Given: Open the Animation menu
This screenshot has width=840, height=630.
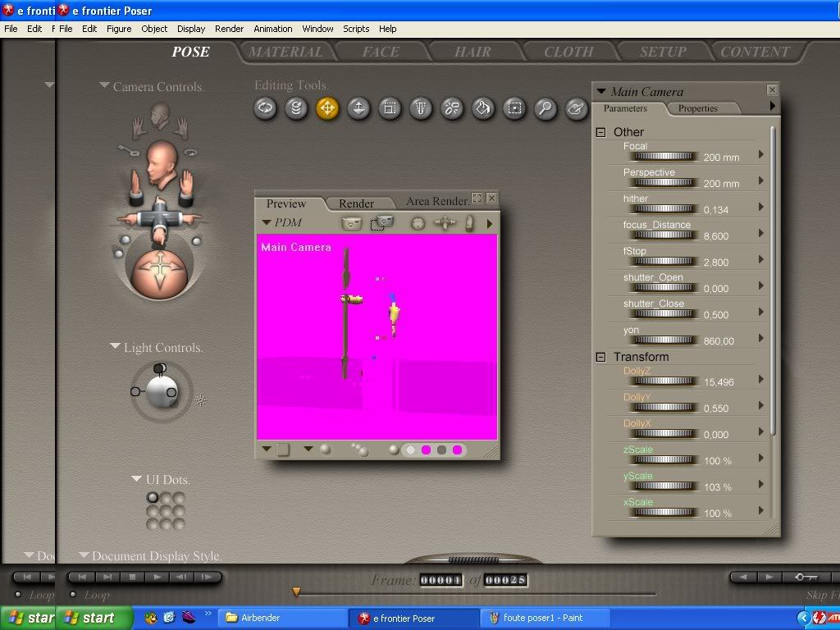Looking at the screenshot, I should (272, 29).
